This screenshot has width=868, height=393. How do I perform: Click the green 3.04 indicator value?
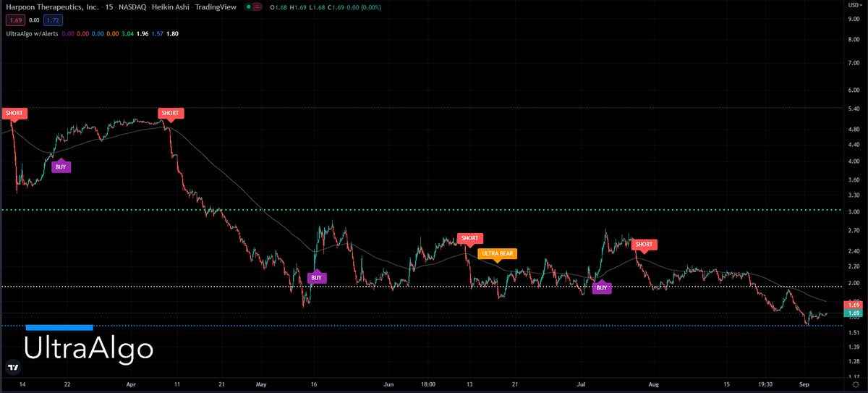(x=127, y=33)
